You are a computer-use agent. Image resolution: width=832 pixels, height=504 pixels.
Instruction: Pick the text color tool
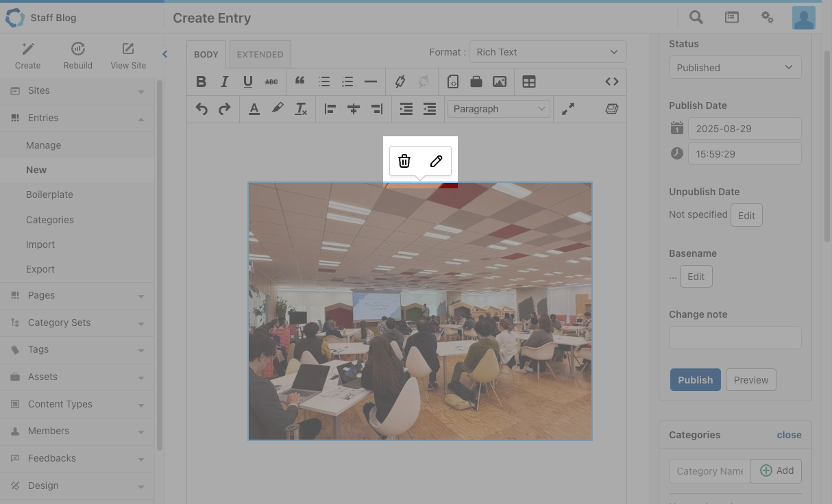tap(254, 109)
